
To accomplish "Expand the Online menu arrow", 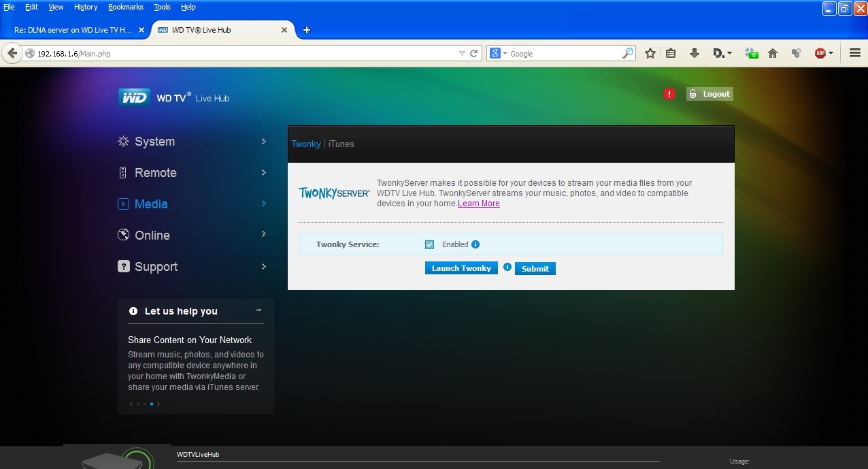I will point(264,235).
